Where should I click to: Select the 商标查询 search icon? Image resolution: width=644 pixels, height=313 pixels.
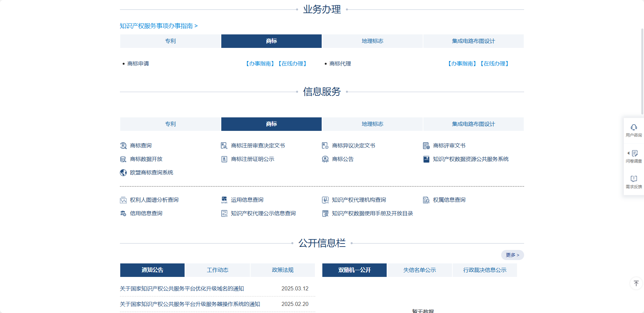click(x=123, y=145)
